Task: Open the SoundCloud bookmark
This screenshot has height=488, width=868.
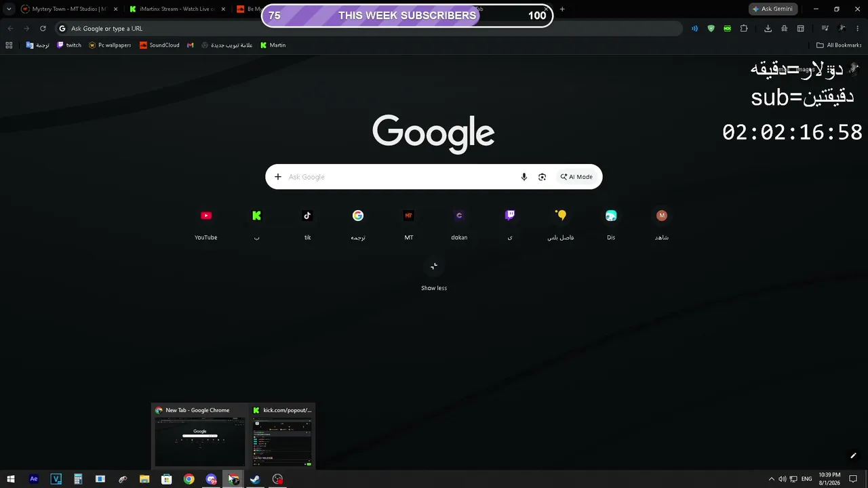Action: (159, 45)
